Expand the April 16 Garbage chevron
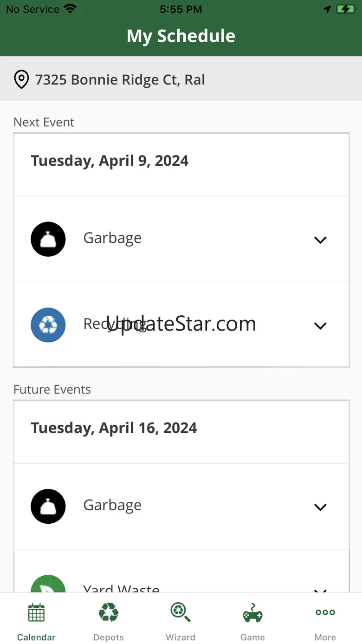Viewport: 362px width, 644px height. pyautogui.click(x=320, y=507)
